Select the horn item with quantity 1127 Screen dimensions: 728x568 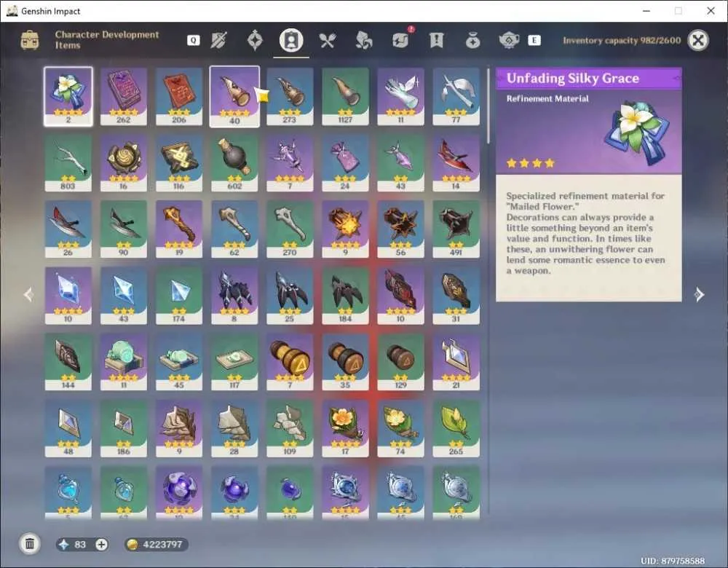point(345,97)
